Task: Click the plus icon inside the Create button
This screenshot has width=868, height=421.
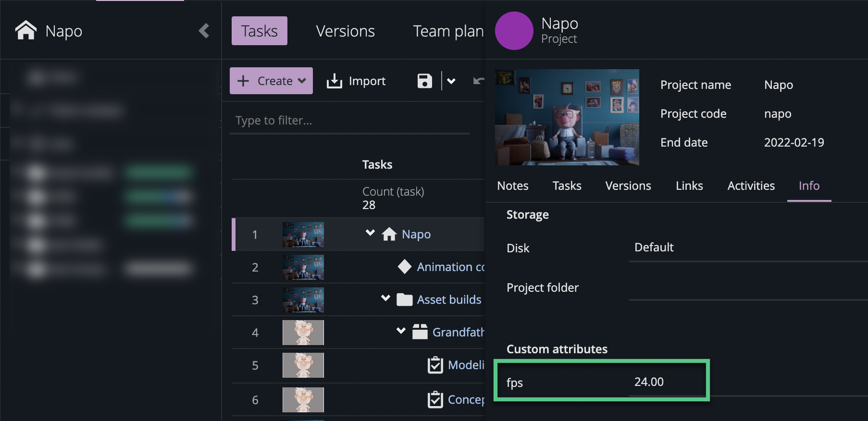Action: [243, 81]
